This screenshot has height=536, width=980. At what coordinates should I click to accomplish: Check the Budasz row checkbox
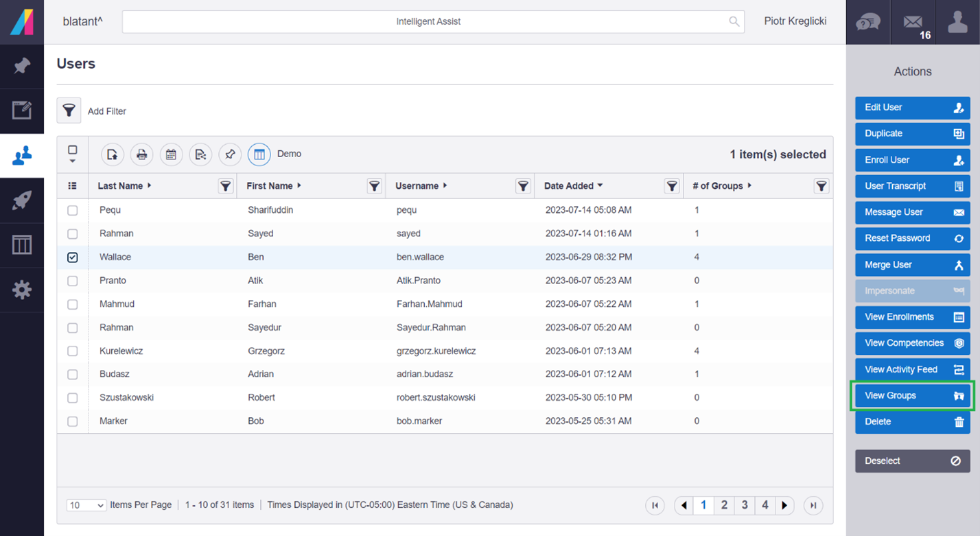[73, 375]
